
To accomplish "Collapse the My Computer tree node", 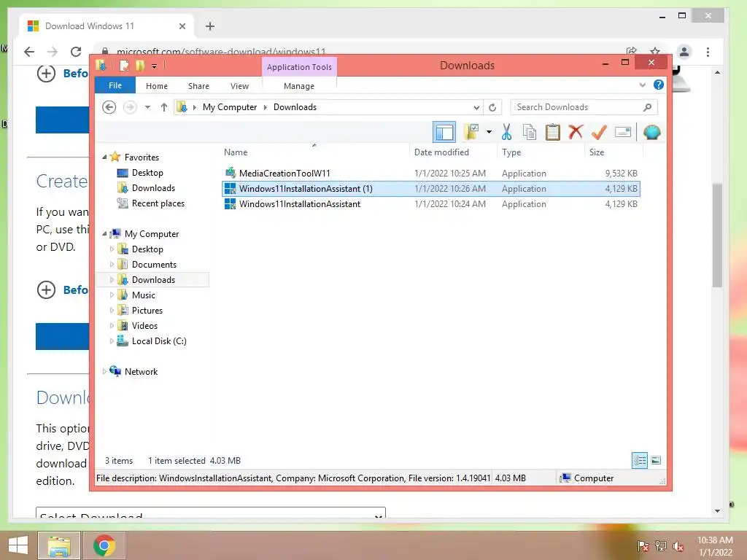I will [104, 234].
